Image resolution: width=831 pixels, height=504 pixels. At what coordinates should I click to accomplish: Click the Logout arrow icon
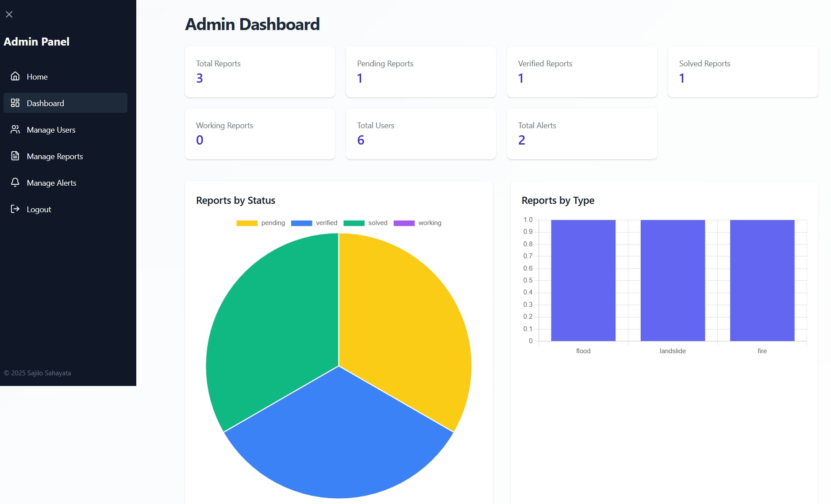[x=15, y=209]
